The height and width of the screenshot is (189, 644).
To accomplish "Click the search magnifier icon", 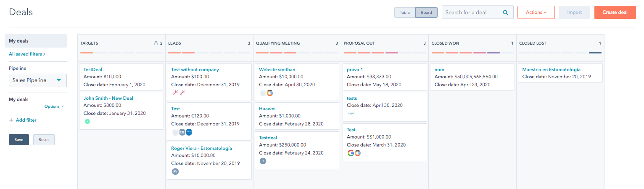I will (506, 13).
